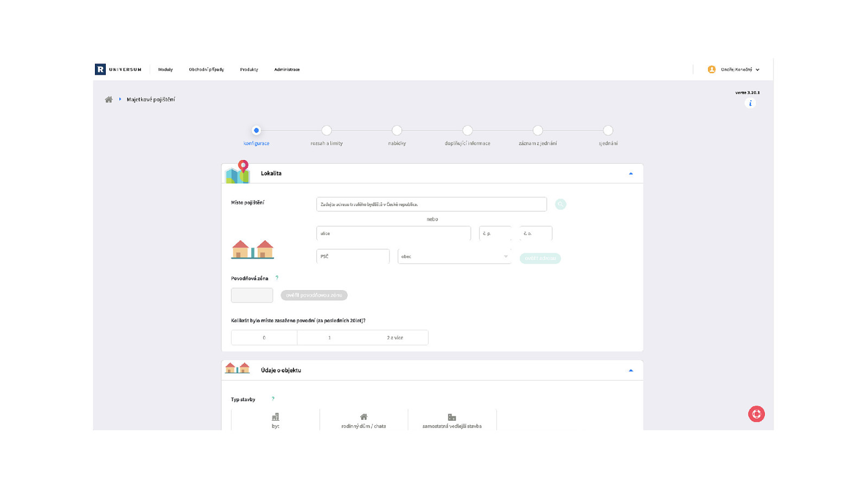The height and width of the screenshot is (488, 868).
Task: Collapse the Lokalita section
Action: pyautogui.click(x=630, y=174)
